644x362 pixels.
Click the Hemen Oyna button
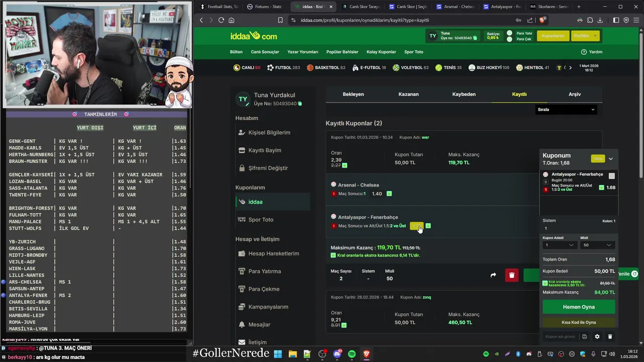(x=579, y=307)
